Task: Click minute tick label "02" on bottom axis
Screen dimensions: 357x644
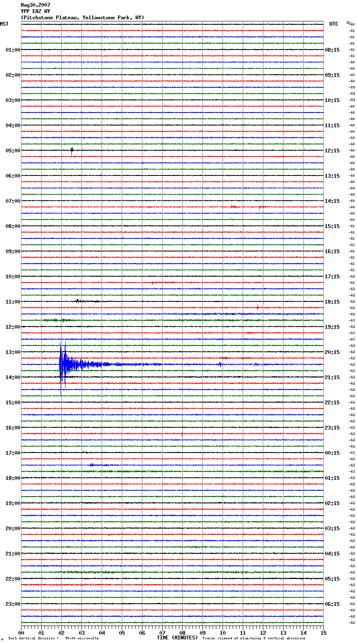Action: (x=61, y=633)
